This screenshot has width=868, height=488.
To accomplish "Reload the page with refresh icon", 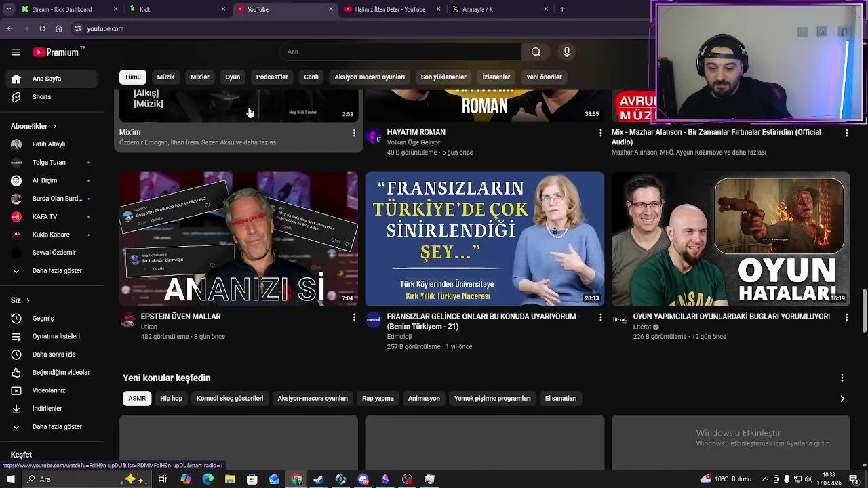I will [43, 28].
